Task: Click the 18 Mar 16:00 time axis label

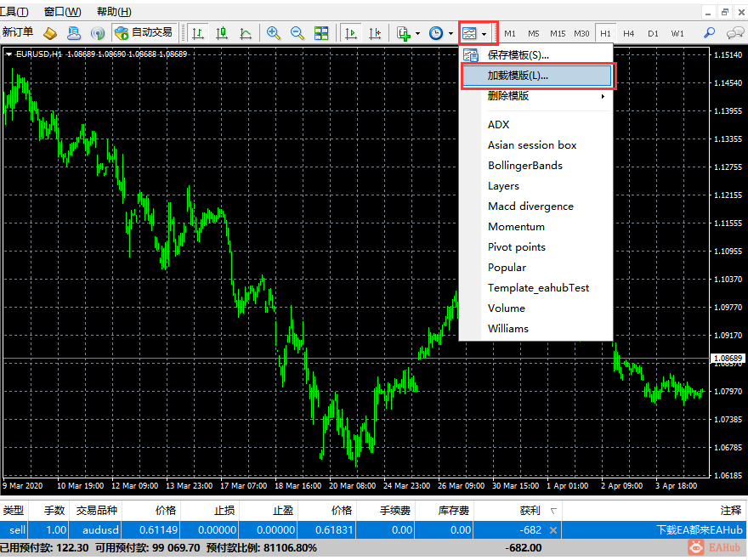Action: click(298, 486)
